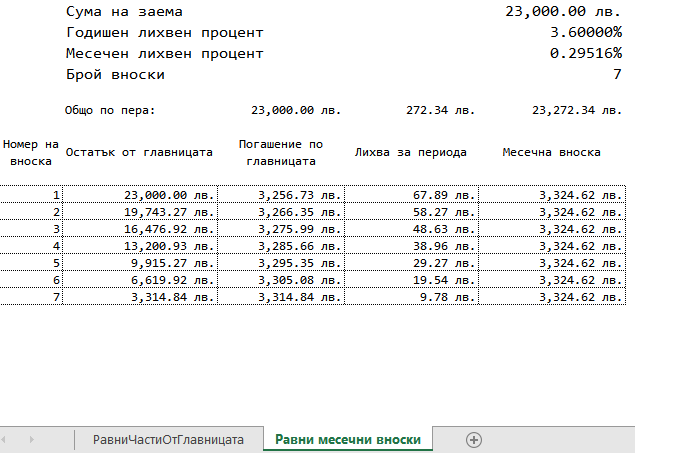Select remaining principal 19,743.27 лв.
Viewport: 677px width, 471px height.
coord(140,212)
